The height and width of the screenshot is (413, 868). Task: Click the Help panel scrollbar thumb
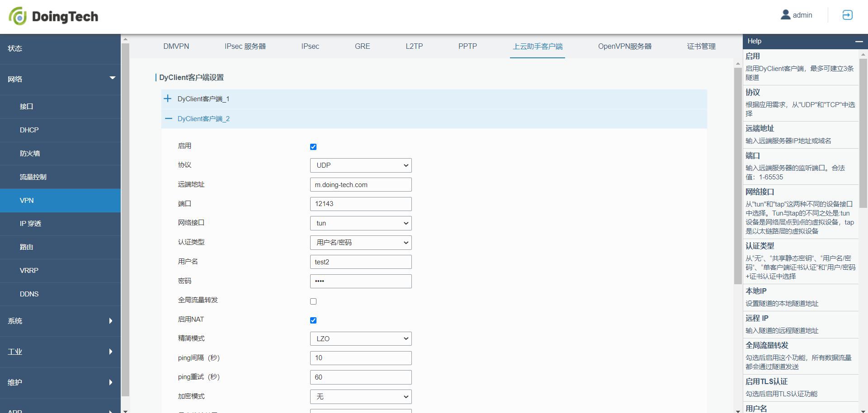(863, 133)
